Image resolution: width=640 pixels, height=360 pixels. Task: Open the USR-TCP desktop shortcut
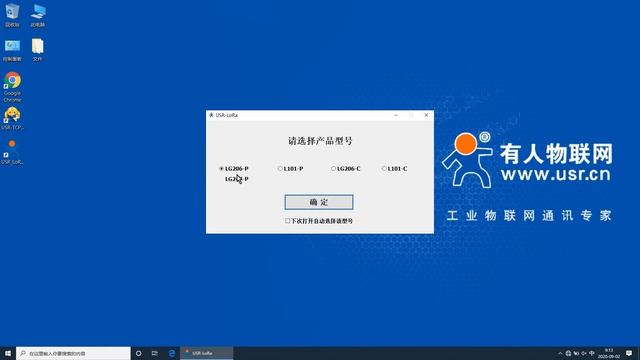click(x=12, y=118)
